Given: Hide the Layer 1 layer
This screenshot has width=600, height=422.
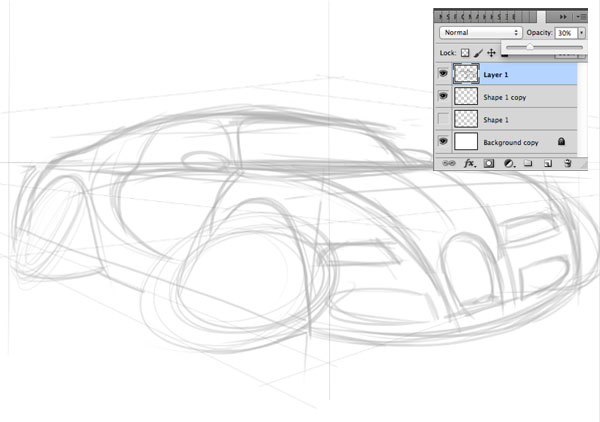Looking at the screenshot, I should [443, 73].
